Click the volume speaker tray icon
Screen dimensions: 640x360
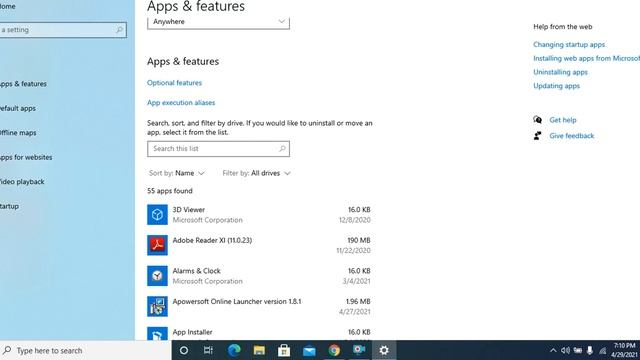[x=565, y=350]
